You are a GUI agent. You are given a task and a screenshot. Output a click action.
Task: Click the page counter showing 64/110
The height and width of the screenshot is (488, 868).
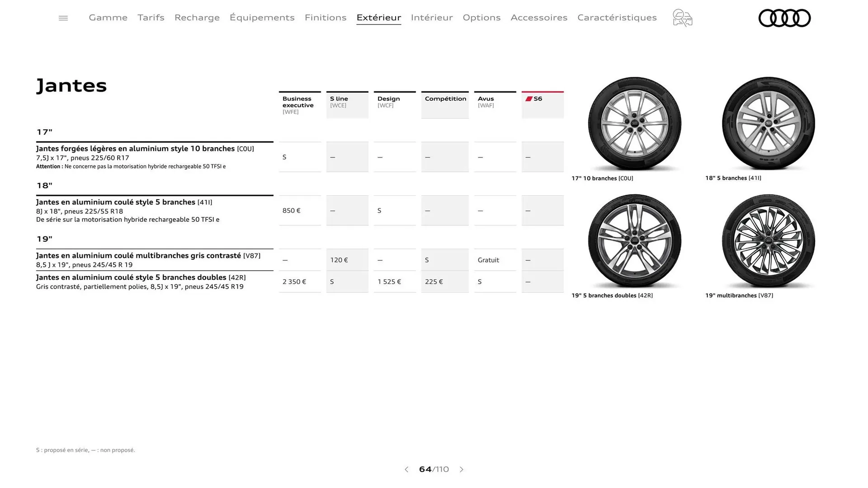click(x=434, y=469)
